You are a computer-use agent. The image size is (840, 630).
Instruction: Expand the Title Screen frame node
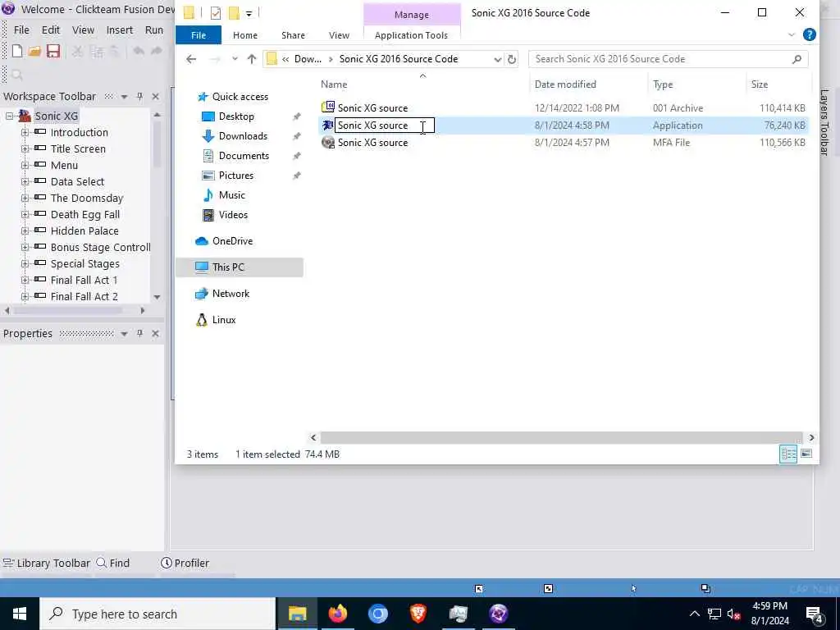[25, 149]
